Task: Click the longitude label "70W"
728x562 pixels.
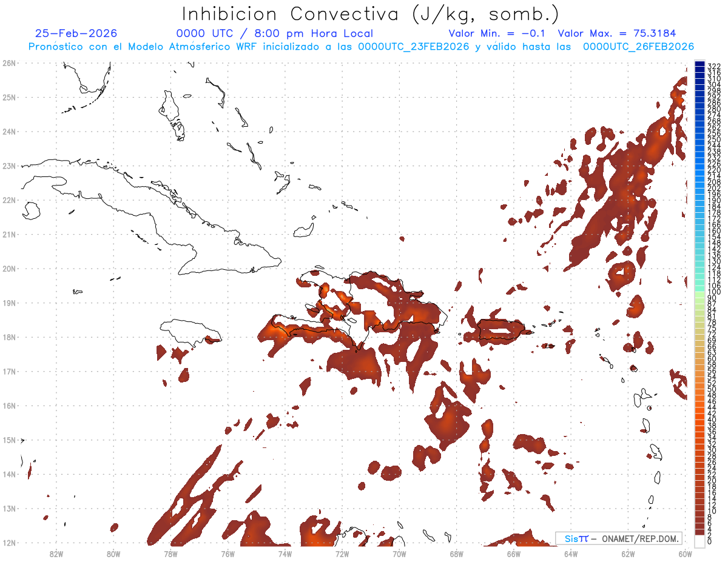Action: (399, 553)
